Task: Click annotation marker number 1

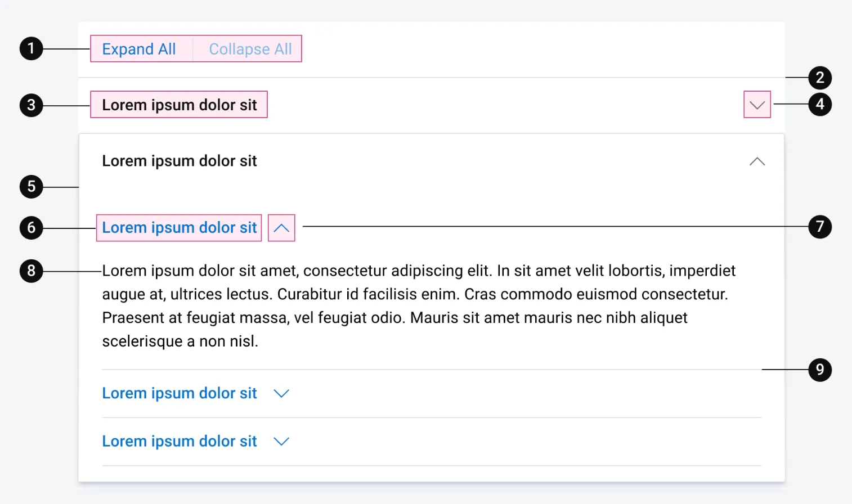Action: pyautogui.click(x=32, y=48)
